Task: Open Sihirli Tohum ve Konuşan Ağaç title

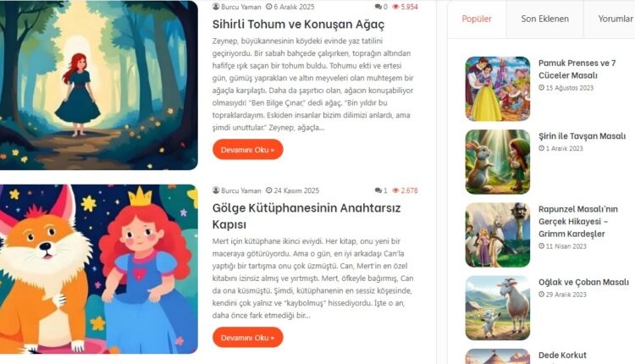Action: 299,25
